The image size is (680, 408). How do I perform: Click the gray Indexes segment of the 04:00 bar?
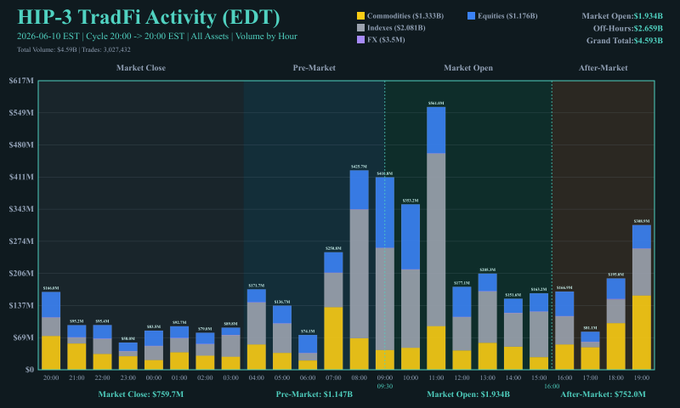(256, 323)
